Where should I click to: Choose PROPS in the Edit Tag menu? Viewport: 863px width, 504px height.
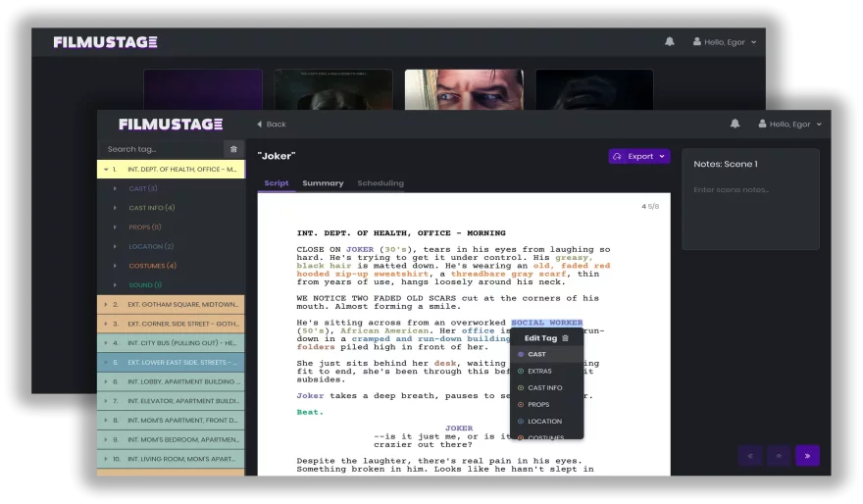(546, 404)
